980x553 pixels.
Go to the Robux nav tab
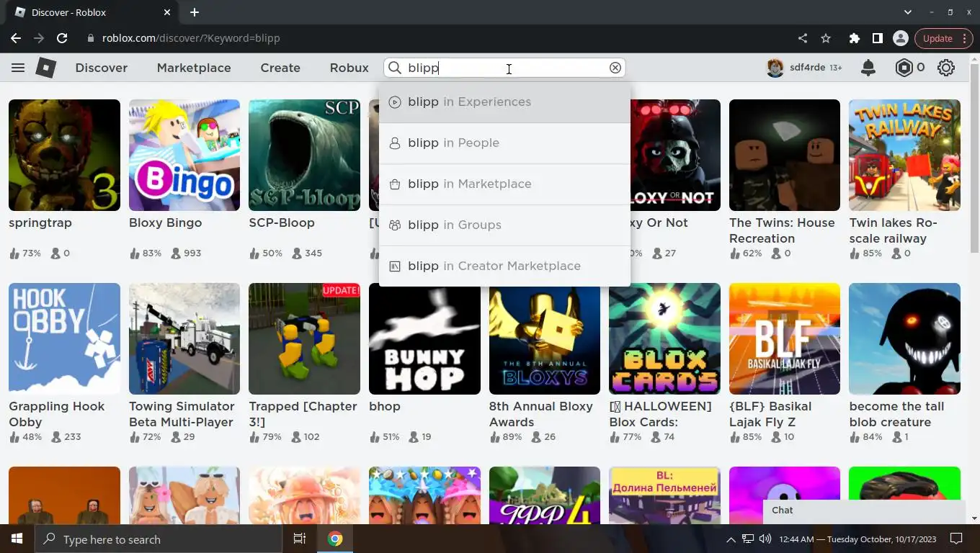pyautogui.click(x=349, y=68)
